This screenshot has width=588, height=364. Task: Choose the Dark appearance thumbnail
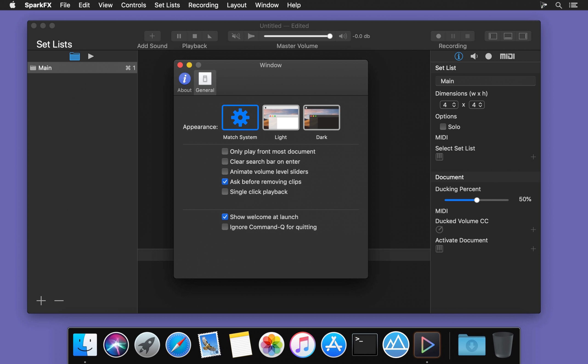point(321,118)
